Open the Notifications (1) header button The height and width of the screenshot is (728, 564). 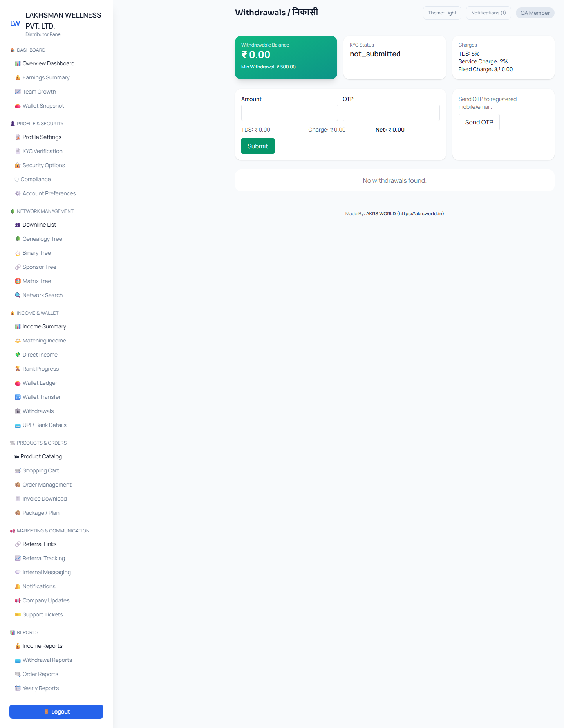488,13
